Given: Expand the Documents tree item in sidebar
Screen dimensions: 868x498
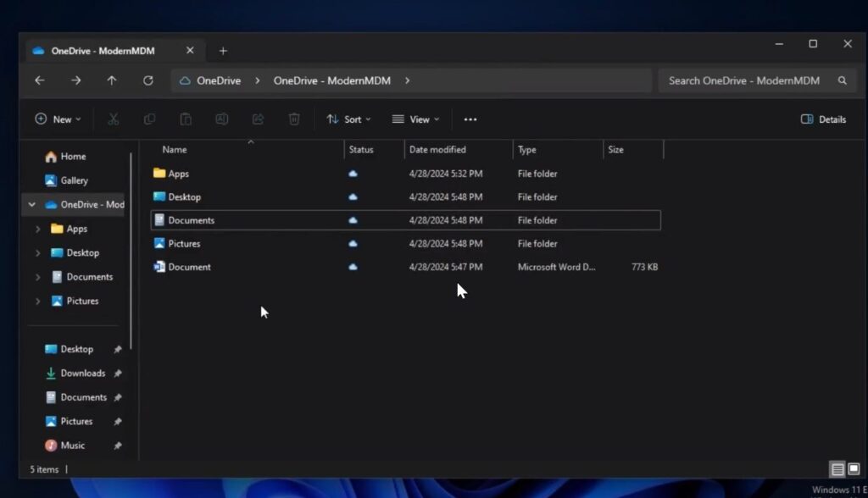Looking at the screenshot, I should 37,276.
